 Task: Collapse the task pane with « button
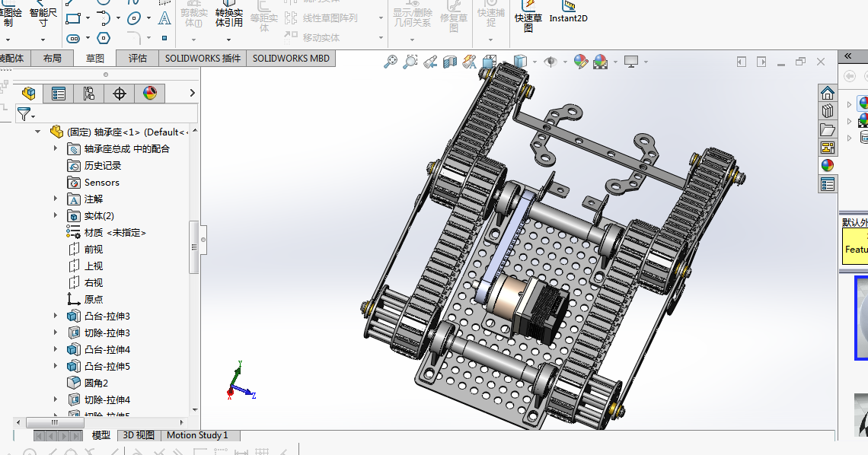(x=847, y=56)
